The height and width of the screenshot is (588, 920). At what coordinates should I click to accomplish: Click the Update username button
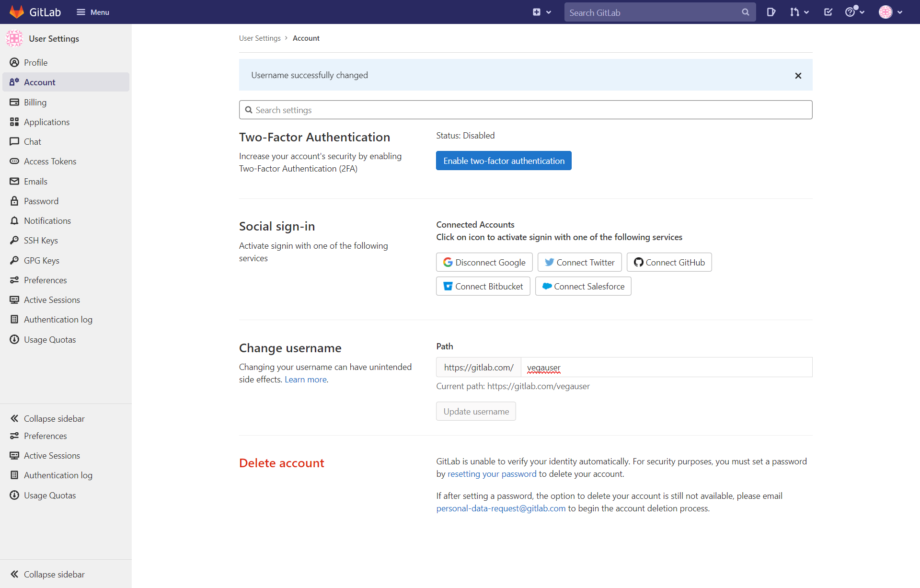[475, 411]
